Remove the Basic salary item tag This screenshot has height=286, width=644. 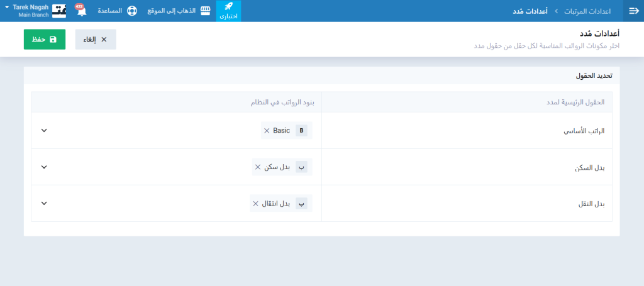267,131
